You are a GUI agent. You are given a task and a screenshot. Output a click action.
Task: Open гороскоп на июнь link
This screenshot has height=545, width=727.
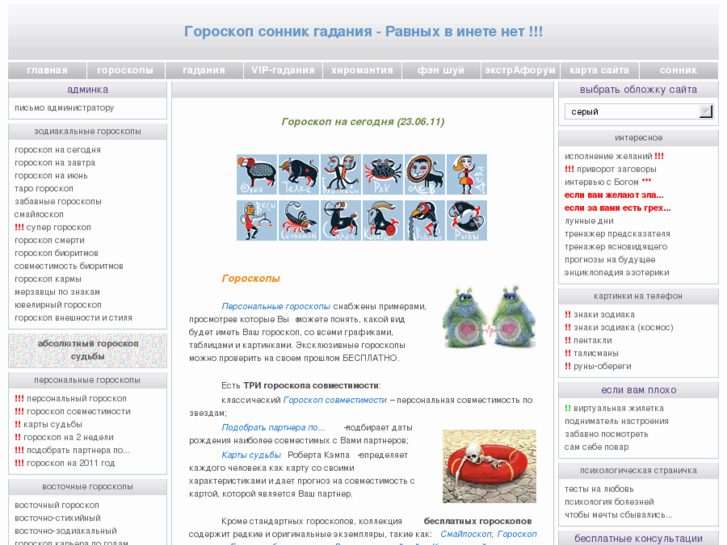tap(51, 176)
